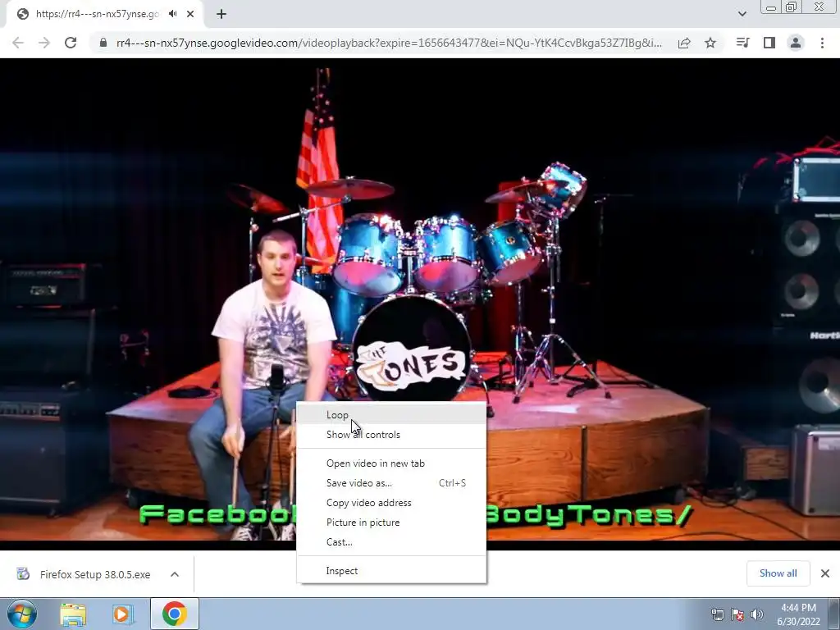Open a new tab
Screen dimensions: 840x630
tap(221, 14)
